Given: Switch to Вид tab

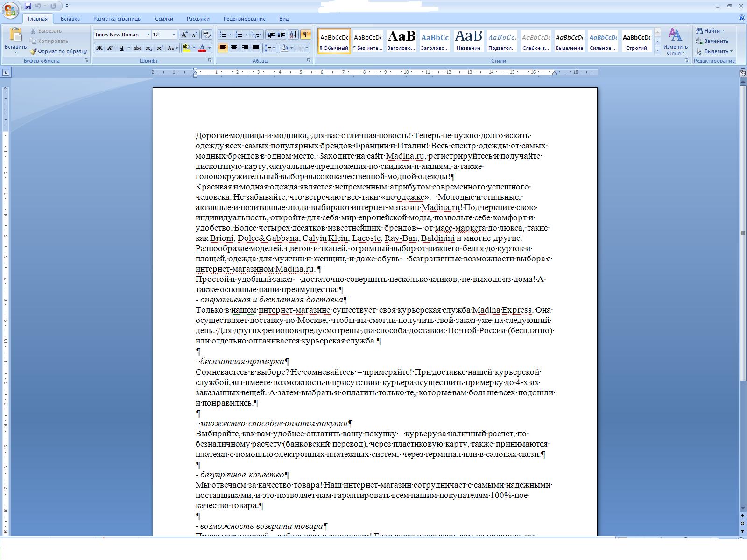Looking at the screenshot, I should 284,19.
